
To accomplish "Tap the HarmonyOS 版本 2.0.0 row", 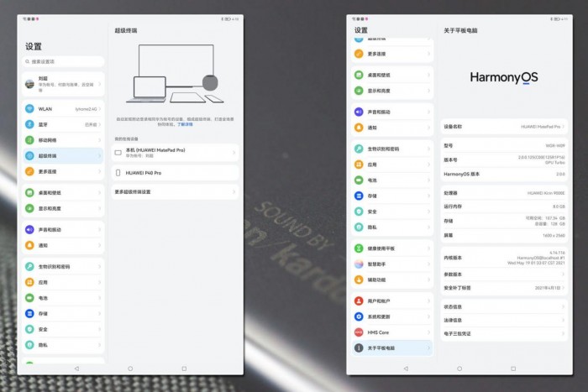I will click(504, 174).
